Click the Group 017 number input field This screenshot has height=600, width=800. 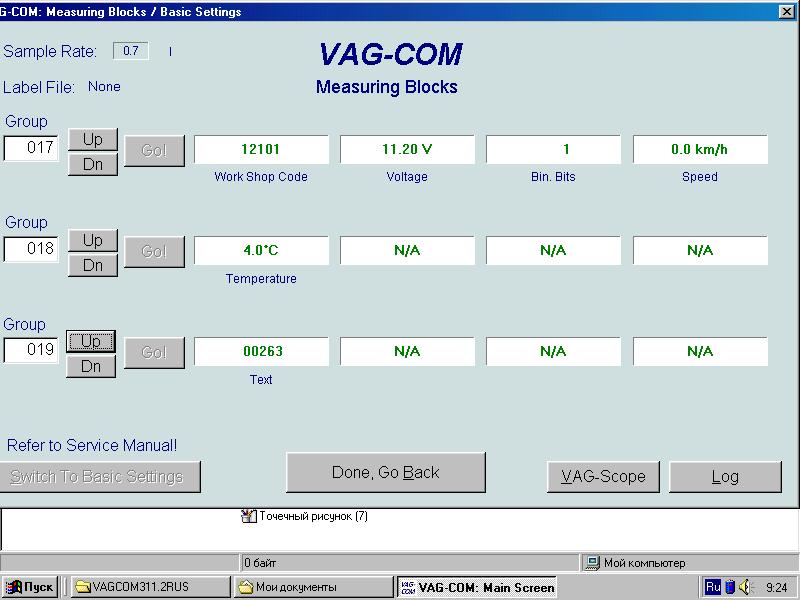coord(31,149)
